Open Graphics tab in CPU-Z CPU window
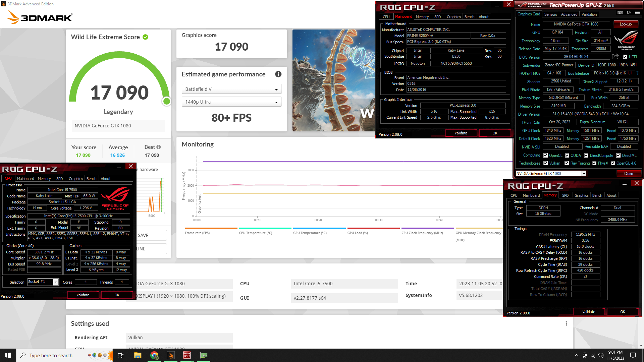The height and width of the screenshot is (362, 644). 75,179
